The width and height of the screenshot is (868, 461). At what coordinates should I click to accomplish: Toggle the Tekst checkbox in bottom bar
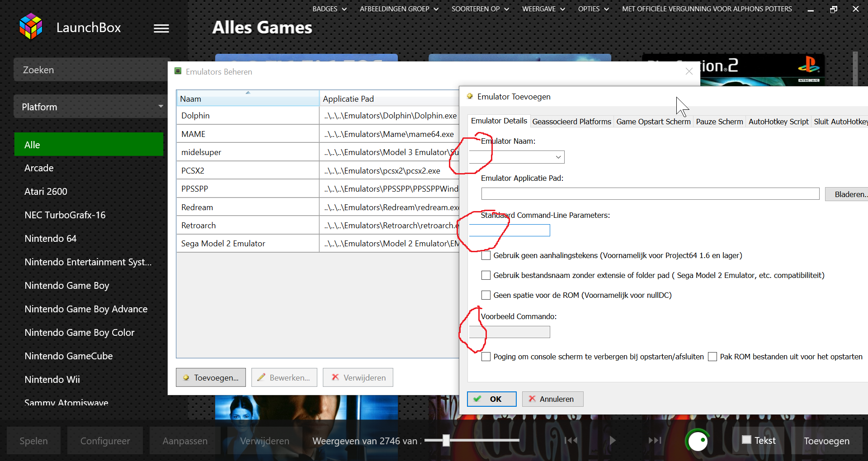point(746,440)
